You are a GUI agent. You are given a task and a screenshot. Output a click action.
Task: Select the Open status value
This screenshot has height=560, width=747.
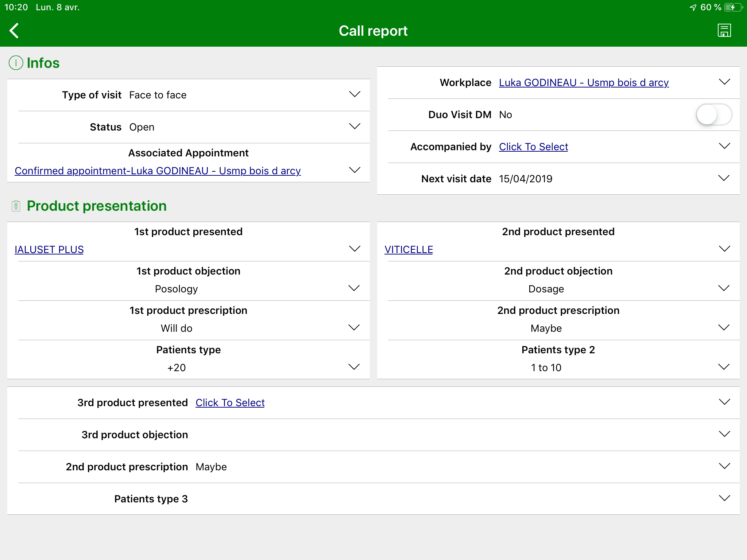click(x=142, y=127)
